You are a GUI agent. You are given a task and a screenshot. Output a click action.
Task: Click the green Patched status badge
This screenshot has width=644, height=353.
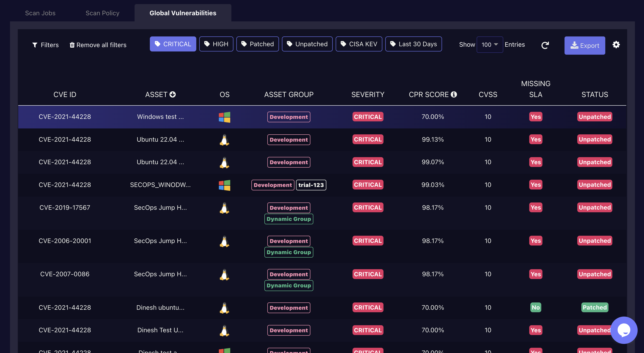[595, 307]
